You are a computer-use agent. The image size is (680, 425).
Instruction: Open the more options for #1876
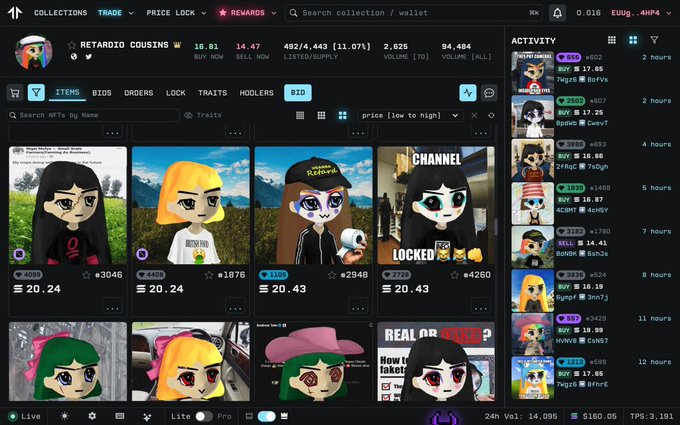tap(235, 306)
